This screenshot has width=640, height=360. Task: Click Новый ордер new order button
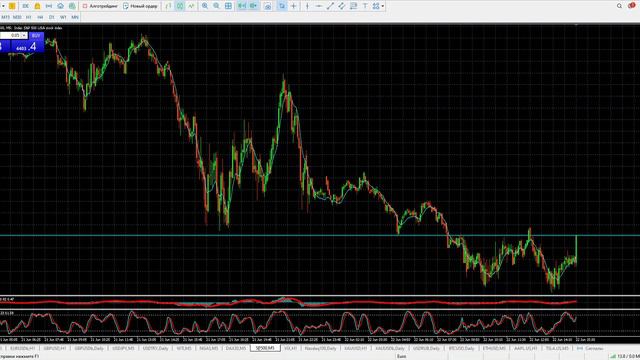[x=140, y=6]
